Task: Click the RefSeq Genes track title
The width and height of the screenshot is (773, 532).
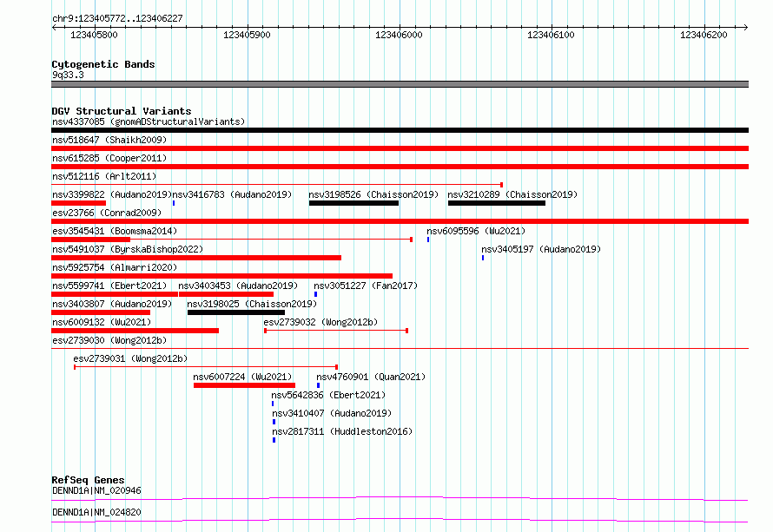Action: pyautogui.click(x=88, y=480)
